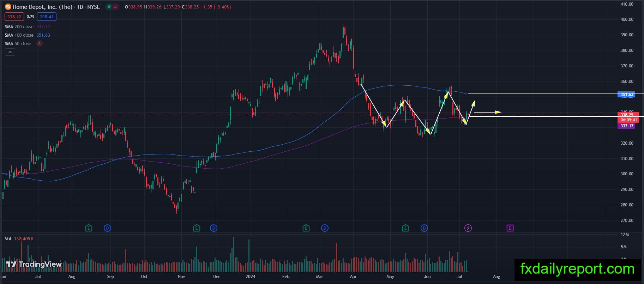644x284 pixels.
Task: Click the red sell price 338.12 button
Action: point(14,17)
